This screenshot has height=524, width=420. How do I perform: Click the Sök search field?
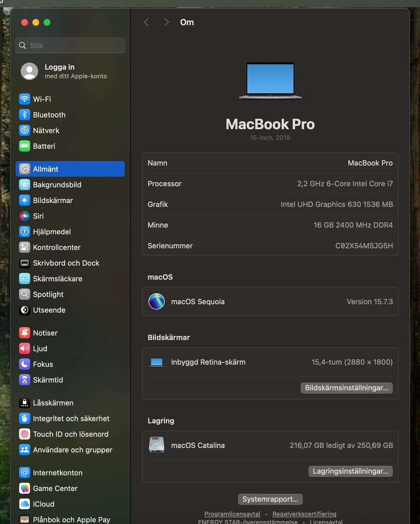[70, 45]
